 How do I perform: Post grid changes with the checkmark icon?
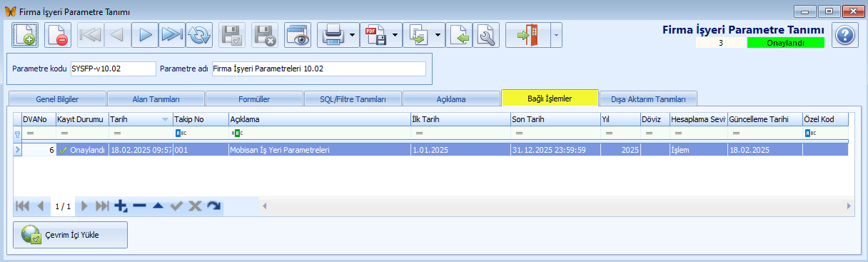click(x=176, y=206)
